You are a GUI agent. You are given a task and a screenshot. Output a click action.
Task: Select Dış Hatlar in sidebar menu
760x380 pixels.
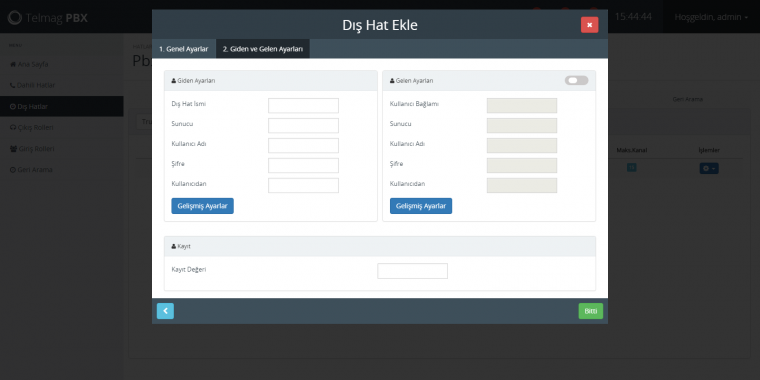pyautogui.click(x=62, y=106)
